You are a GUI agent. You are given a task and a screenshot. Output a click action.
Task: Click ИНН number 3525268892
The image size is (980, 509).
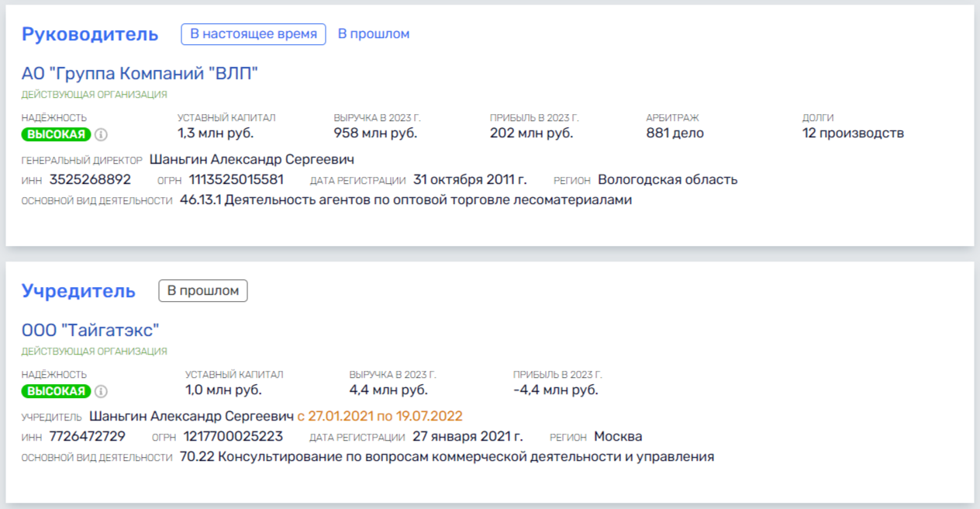tap(90, 180)
